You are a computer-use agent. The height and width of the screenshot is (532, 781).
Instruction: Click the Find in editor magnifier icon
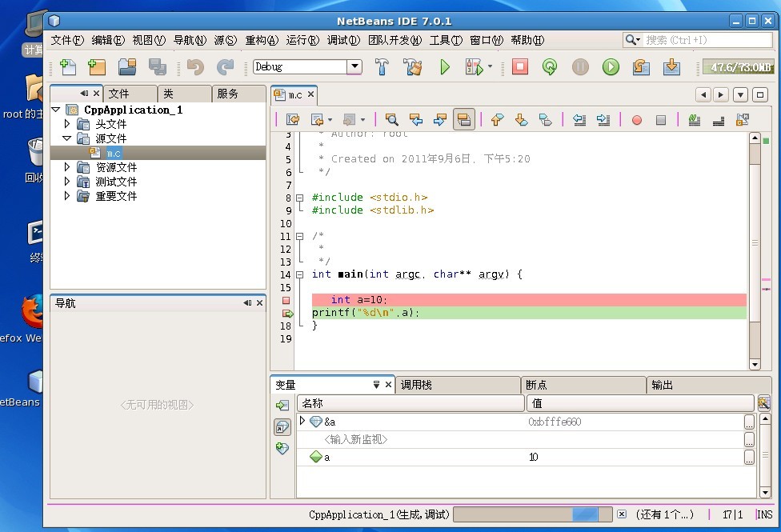(391, 119)
